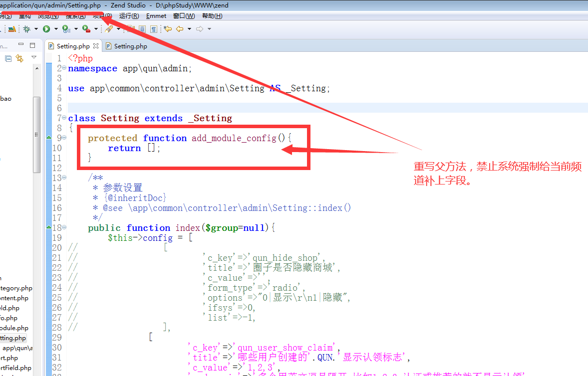Toggle the block selection mode icon

coord(142,29)
